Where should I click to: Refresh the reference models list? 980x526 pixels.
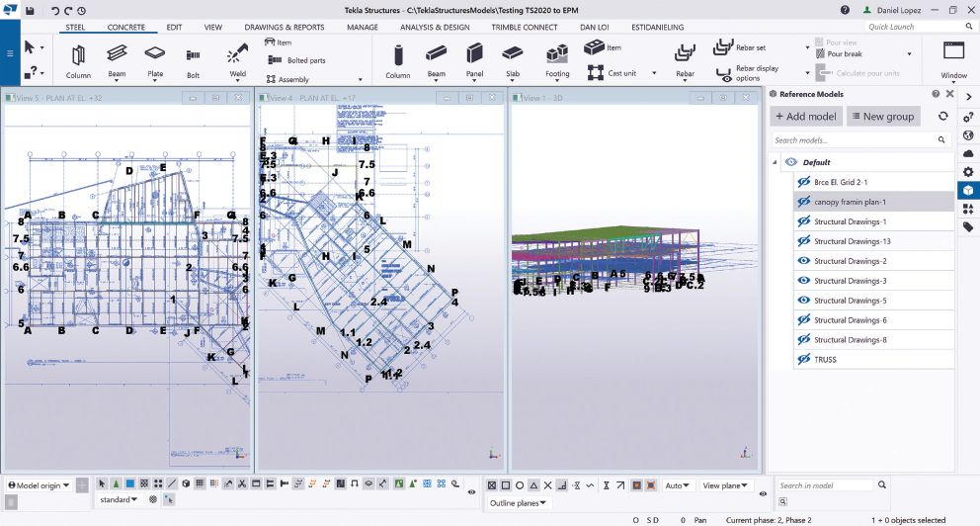(x=942, y=117)
